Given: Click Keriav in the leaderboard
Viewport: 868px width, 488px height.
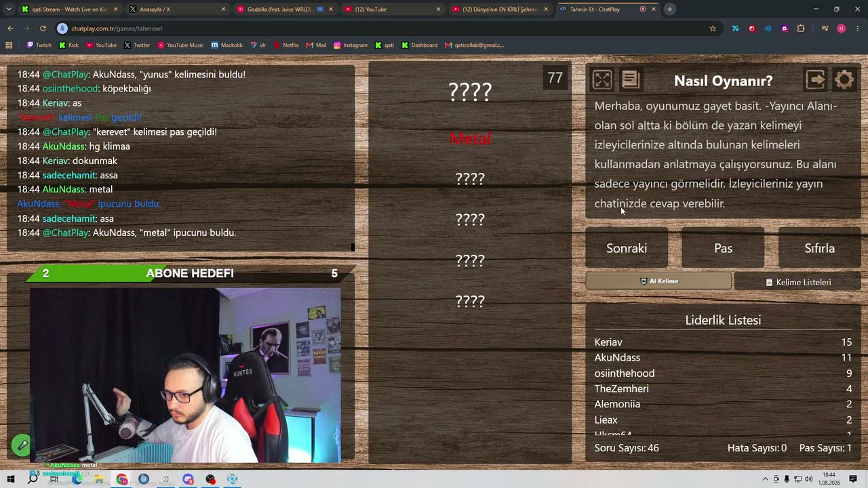Looking at the screenshot, I should pos(608,342).
